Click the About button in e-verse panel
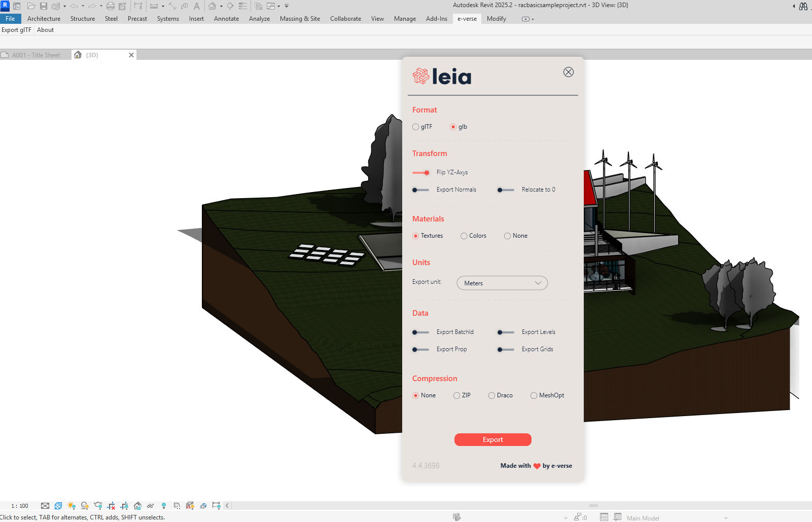 pyautogui.click(x=45, y=30)
